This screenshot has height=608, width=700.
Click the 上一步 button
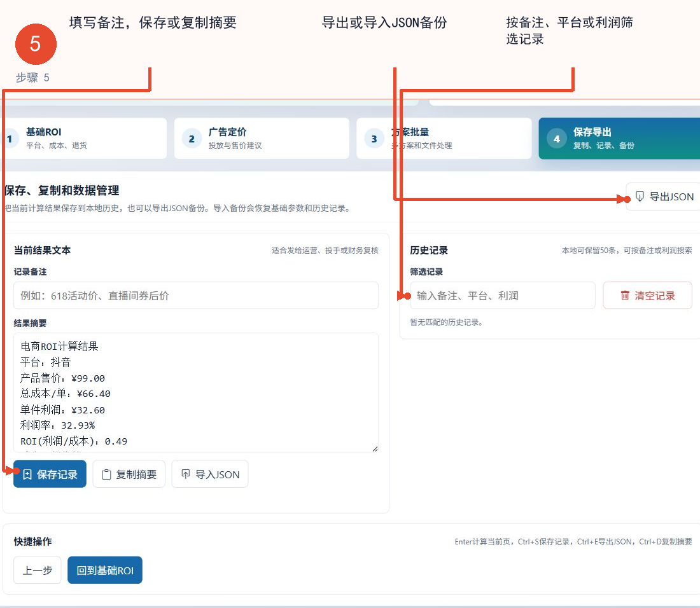(x=37, y=570)
